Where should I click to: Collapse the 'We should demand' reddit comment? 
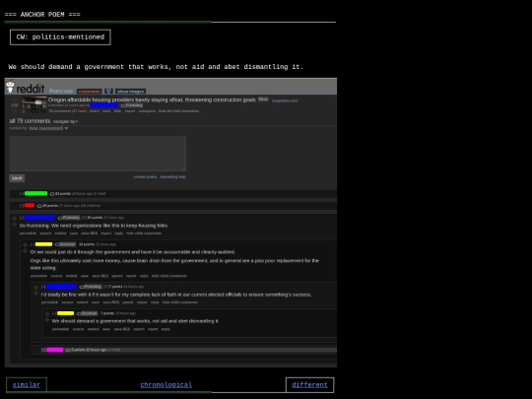click(x=54, y=313)
